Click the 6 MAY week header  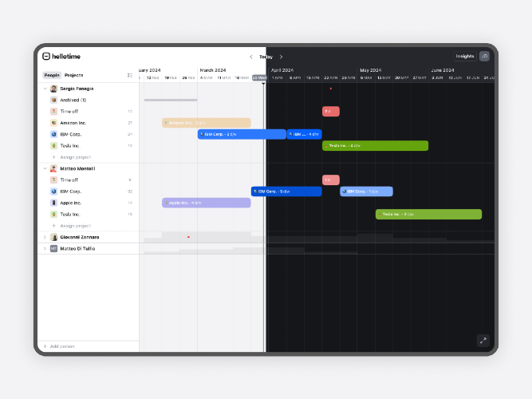point(366,77)
